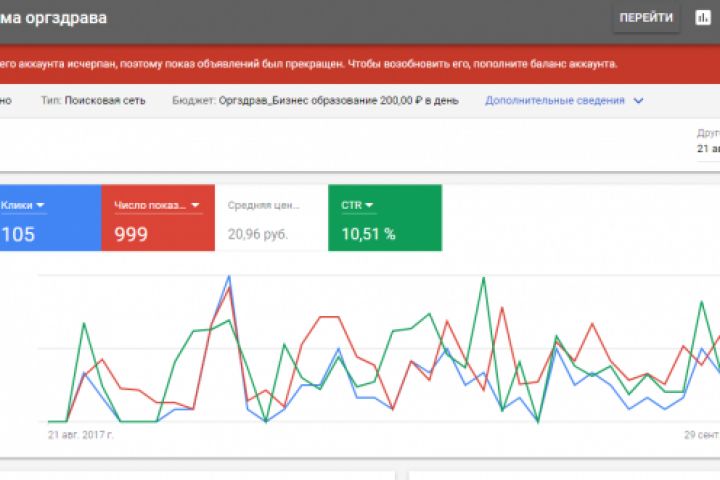Viewport: 720px width, 480px height.
Task: Select the Средняя цена metric card
Action: [x=271, y=218]
